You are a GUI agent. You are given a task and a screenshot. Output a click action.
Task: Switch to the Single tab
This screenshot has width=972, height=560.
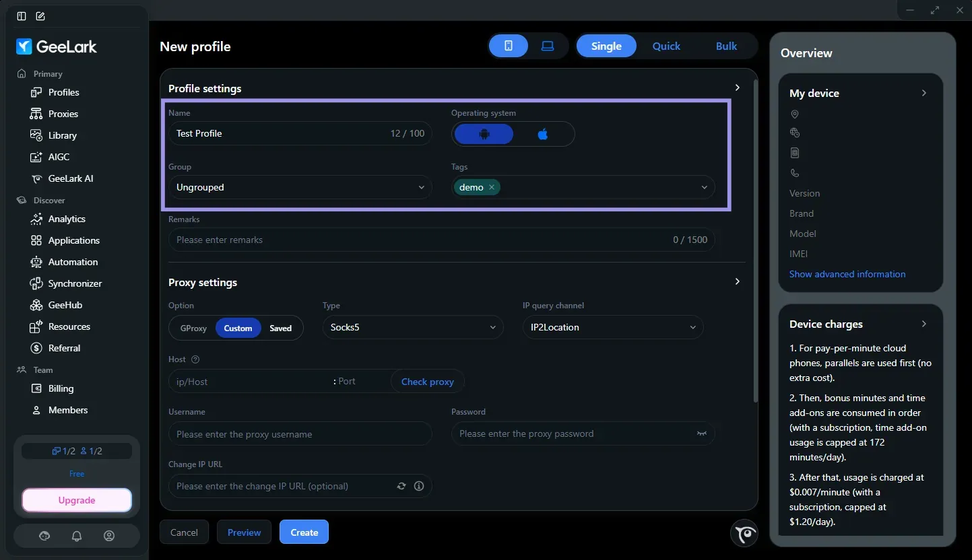(606, 46)
